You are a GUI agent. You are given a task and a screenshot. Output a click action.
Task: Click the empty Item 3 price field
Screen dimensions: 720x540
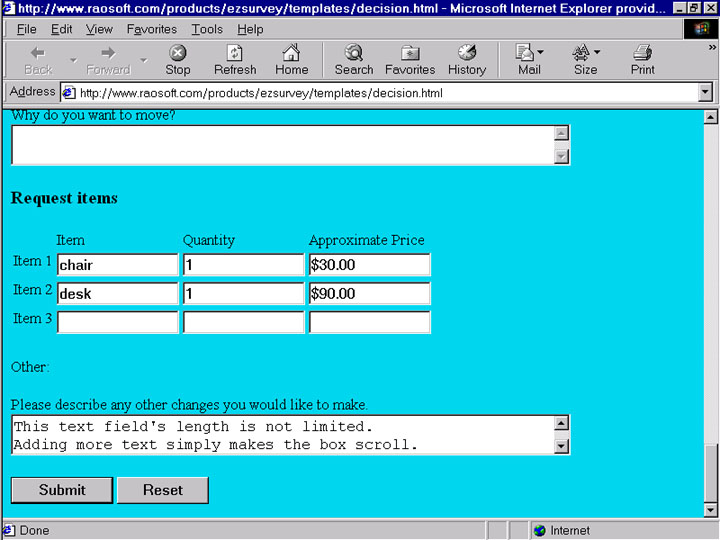(370, 322)
